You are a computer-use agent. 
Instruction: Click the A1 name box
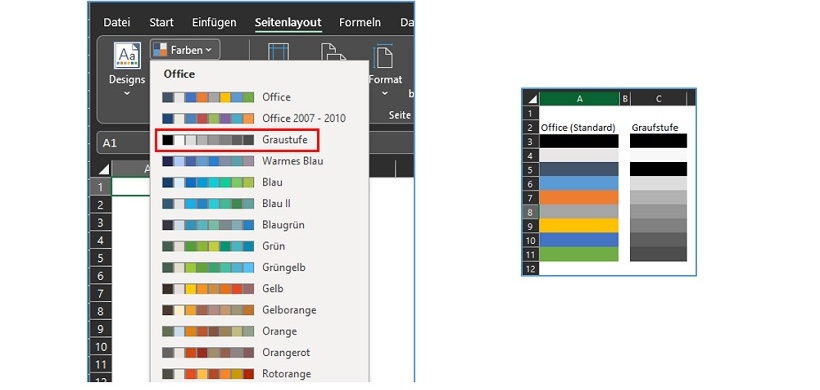click(123, 143)
